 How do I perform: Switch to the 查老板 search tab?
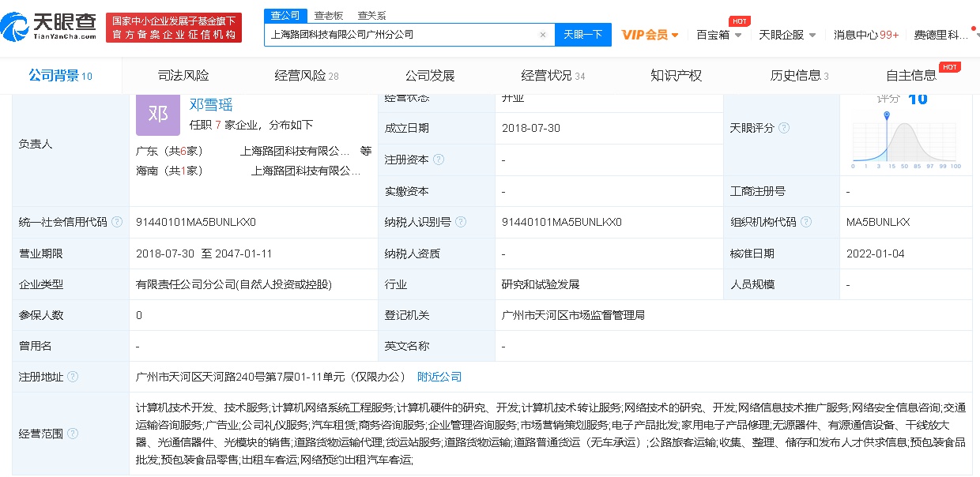[x=328, y=15]
